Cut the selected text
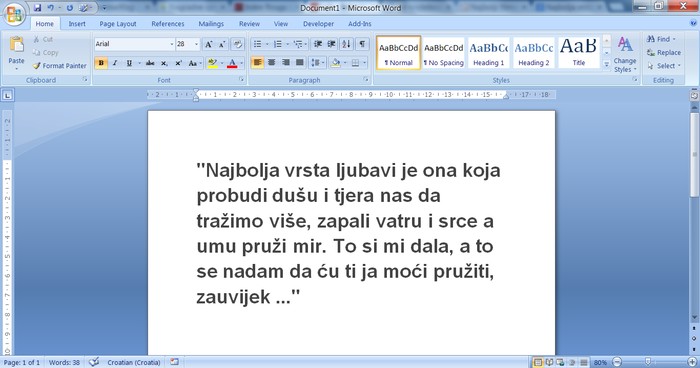 (43, 39)
